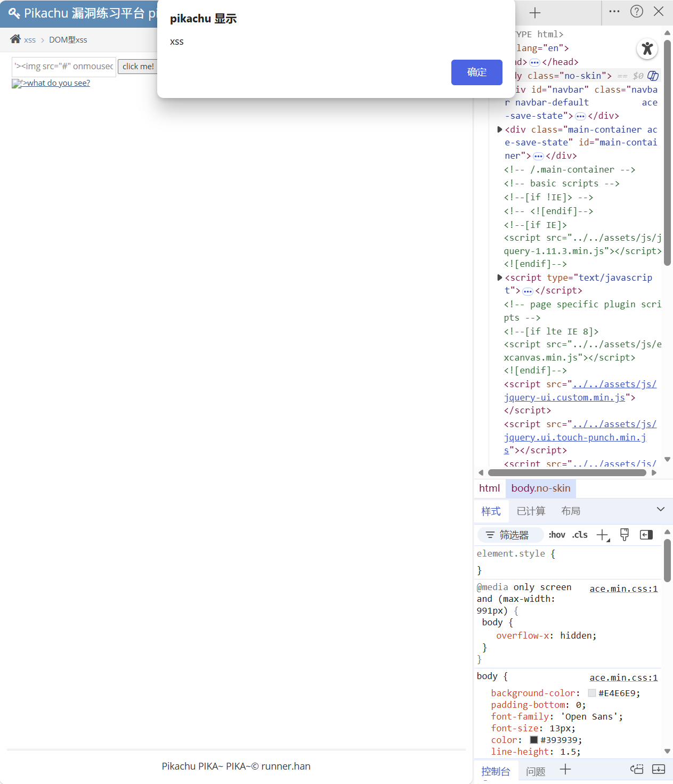Switch to 布局 layout tab
Screen dimensions: 673x784
[x=571, y=511]
